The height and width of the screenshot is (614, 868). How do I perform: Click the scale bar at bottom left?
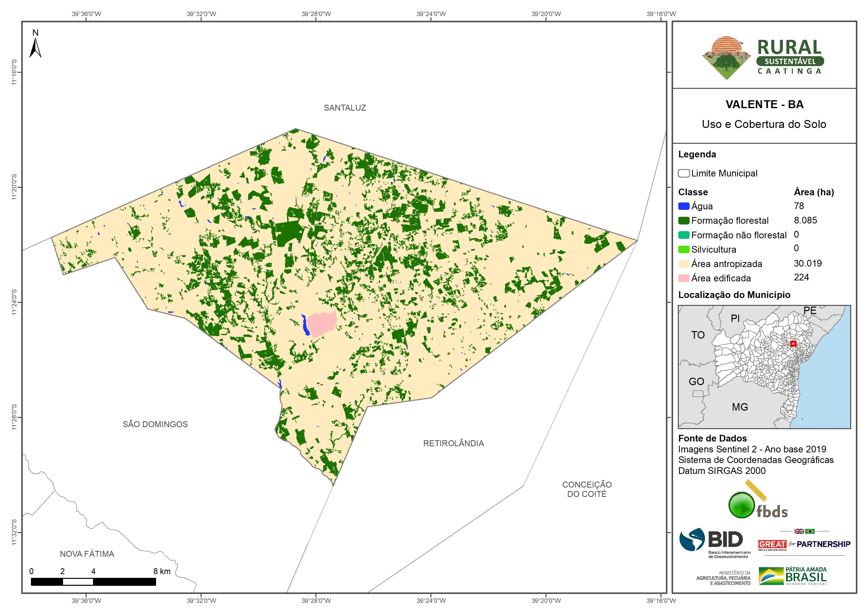tap(93, 582)
